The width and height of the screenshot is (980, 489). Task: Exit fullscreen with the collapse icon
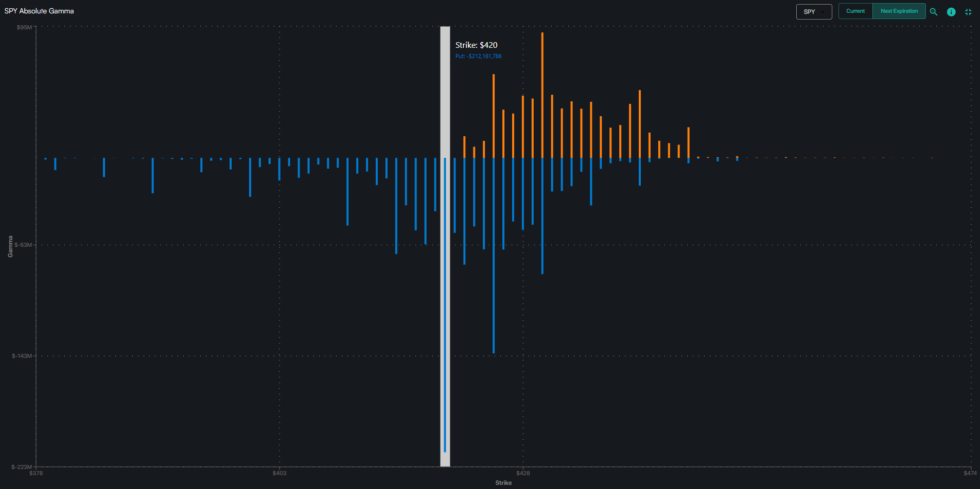968,11
